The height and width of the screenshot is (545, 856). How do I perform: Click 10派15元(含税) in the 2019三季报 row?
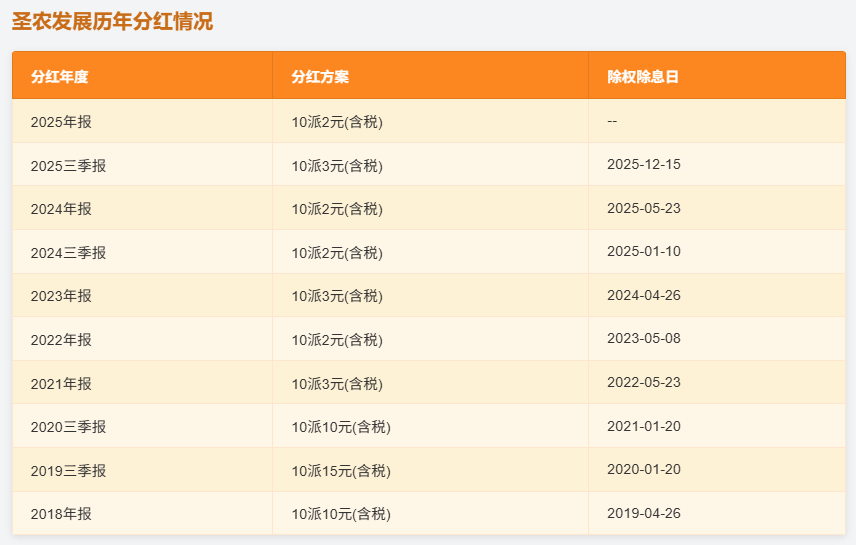pos(341,471)
